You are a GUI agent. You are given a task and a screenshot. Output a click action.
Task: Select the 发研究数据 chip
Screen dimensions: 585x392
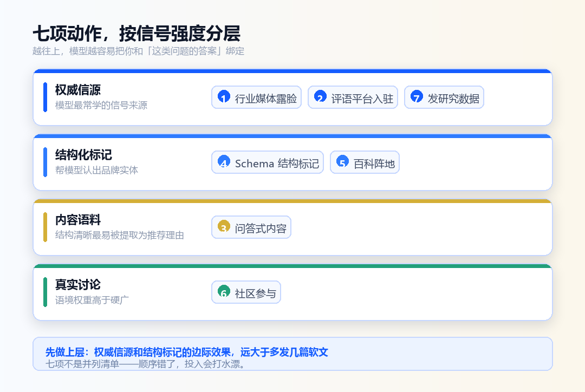(444, 97)
